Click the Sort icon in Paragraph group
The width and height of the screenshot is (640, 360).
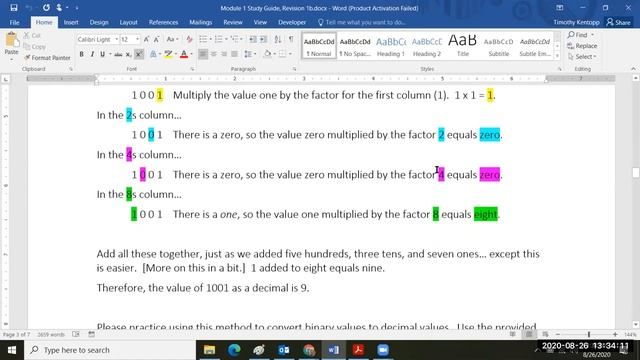tap(278, 39)
